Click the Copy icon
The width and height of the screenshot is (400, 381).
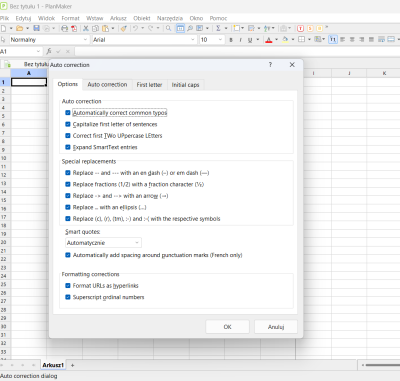[x=95, y=28]
